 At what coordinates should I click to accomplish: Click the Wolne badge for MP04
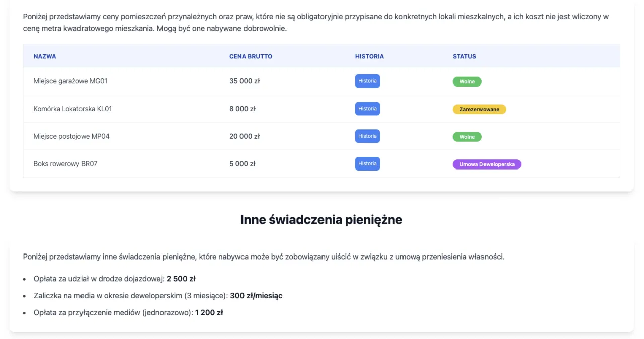tap(467, 136)
